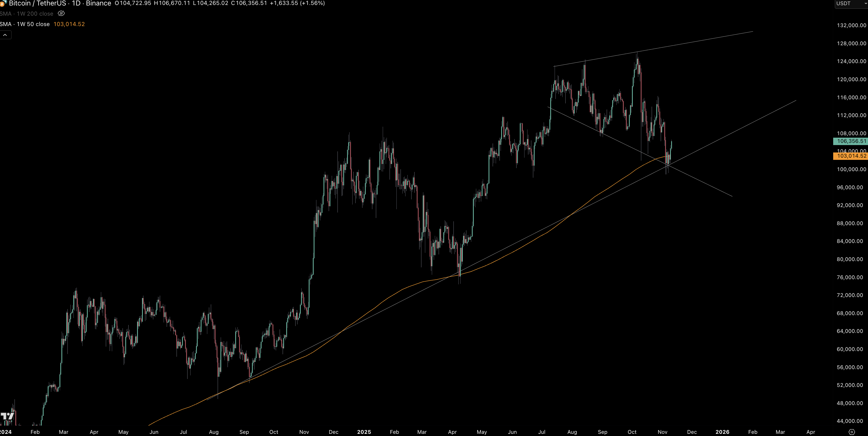This screenshot has height=436, width=868.
Task: Open chart settings gear icon
Action: point(852,432)
